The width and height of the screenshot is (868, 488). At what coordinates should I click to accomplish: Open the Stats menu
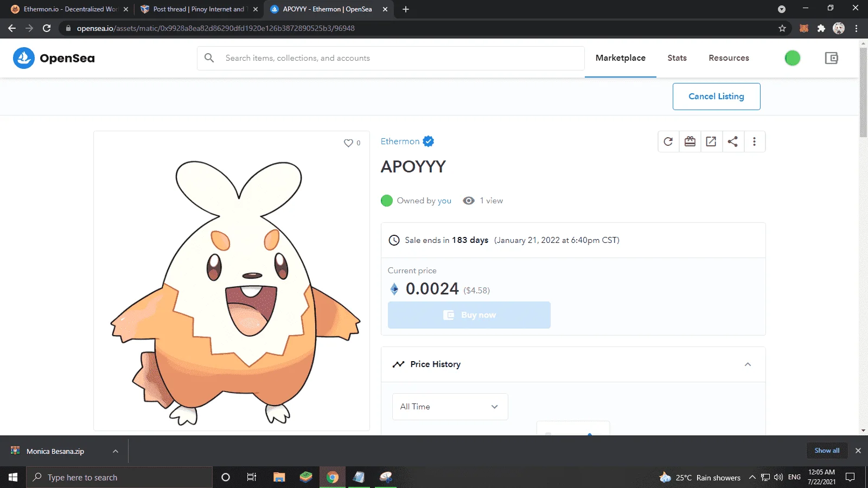click(x=677, y=58)
